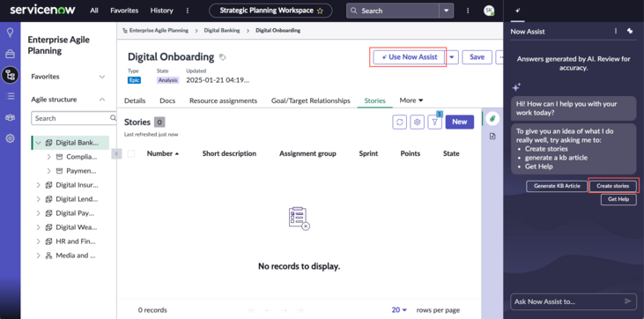Expand the Complia... tree node
Viewport: 644px width, 319px height.
coord(48,157)
